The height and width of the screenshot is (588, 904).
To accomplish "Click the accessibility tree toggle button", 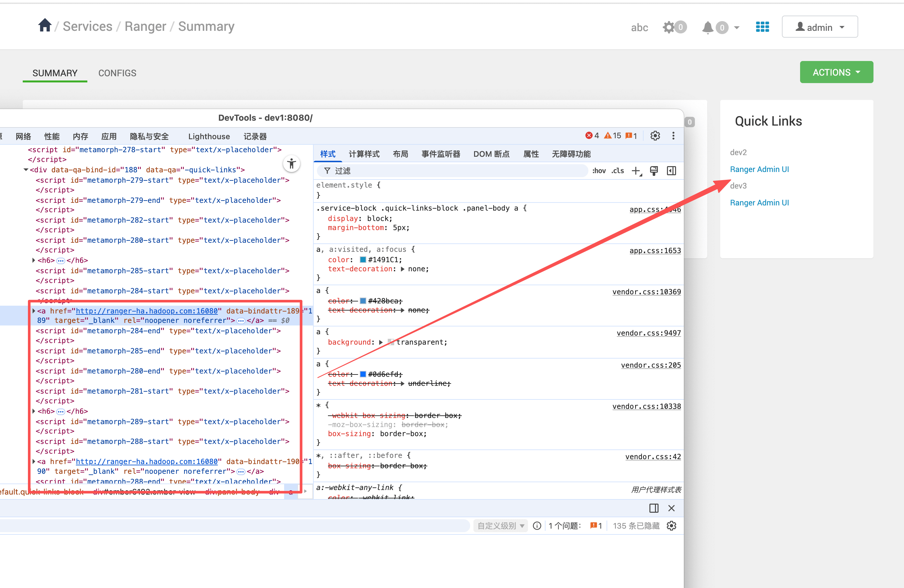I will 291,164.
